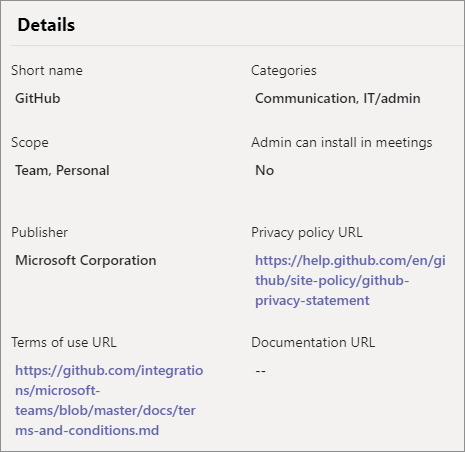Select the 'No' value under meetings
Image resolution: width=465 pixels, height=452 pixels.
(x=265, y=170)
